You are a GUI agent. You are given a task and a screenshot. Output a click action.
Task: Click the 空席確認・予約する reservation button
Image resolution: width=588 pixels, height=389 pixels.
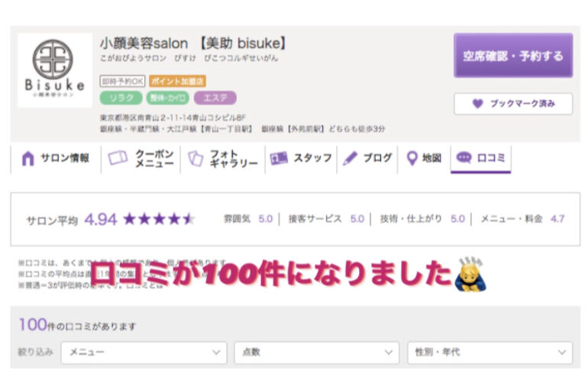tap(513, 56)
